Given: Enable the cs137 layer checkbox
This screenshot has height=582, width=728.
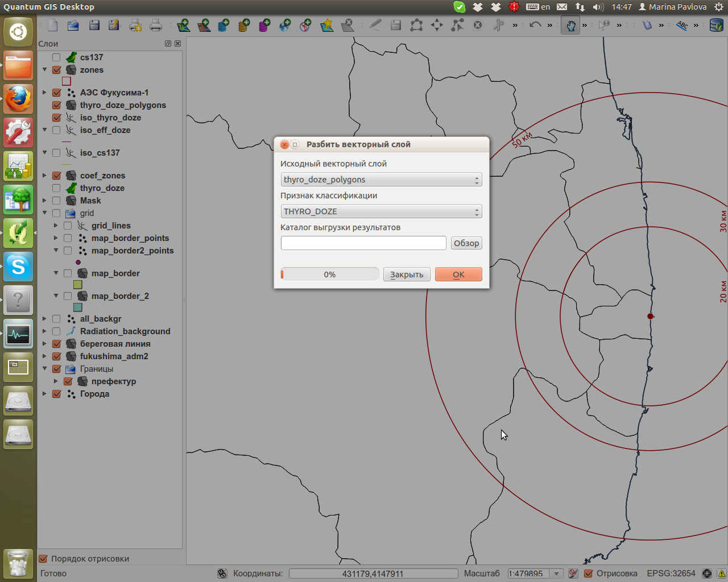Looking at the screenshot, I should coord(56,57).
